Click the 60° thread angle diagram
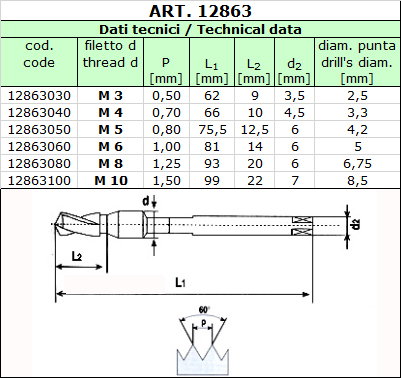 (x=203, y=338)
